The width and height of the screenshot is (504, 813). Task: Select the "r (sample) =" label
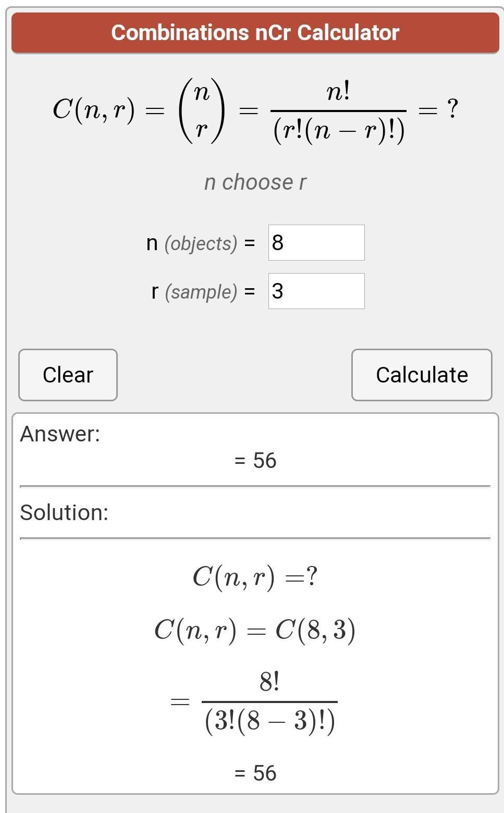pyautogui.click(x=203, y=291)
